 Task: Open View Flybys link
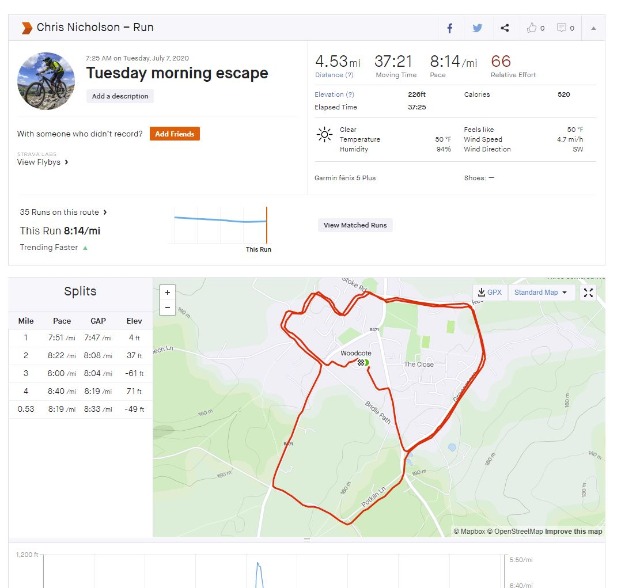(x=42, y=162)
